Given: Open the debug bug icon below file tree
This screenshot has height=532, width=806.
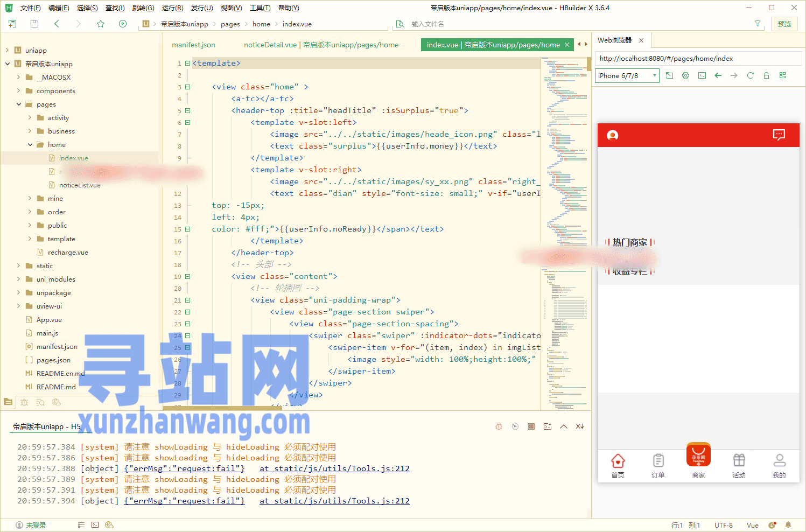Looking at the screenshot, I should tap(24, 402).
